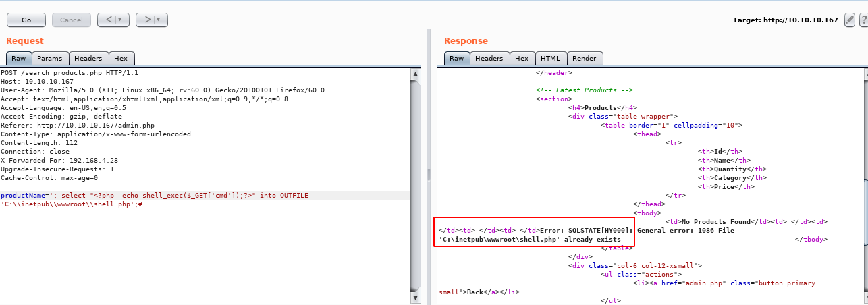Image resolution: width=868 pixels, height=305 pixels.
Task: Go forward with the next-request arrow button
Action: click(146, 20)
